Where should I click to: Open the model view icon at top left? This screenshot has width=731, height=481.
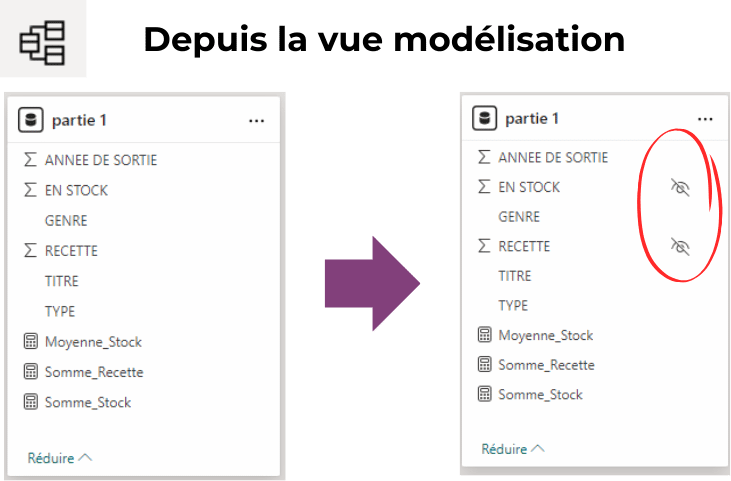[42, 40]
